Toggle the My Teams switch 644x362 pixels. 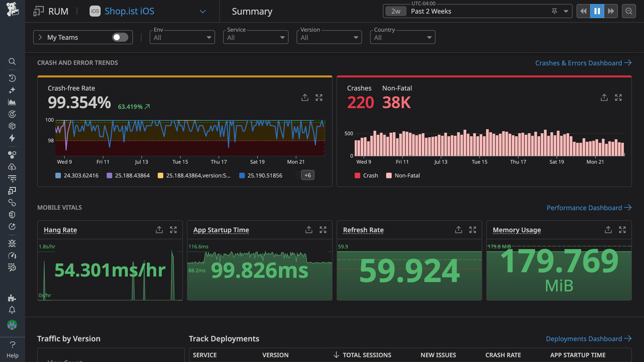(x=120, y=37)
